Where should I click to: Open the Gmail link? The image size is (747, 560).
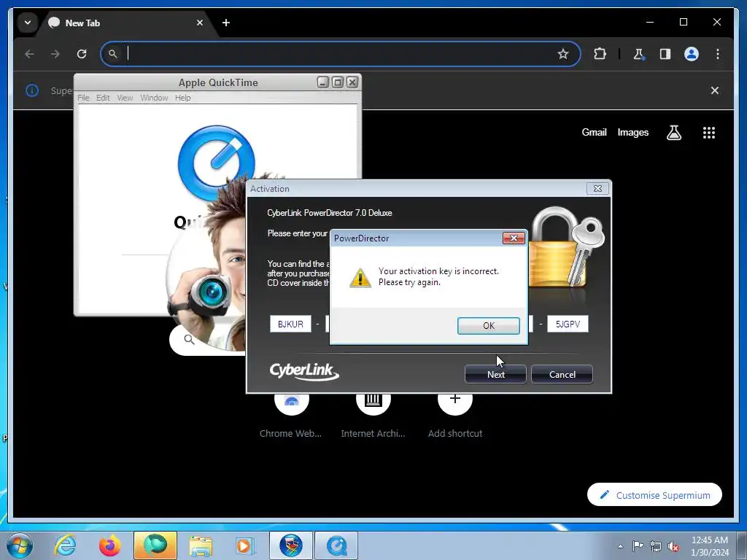pos(594,133)
